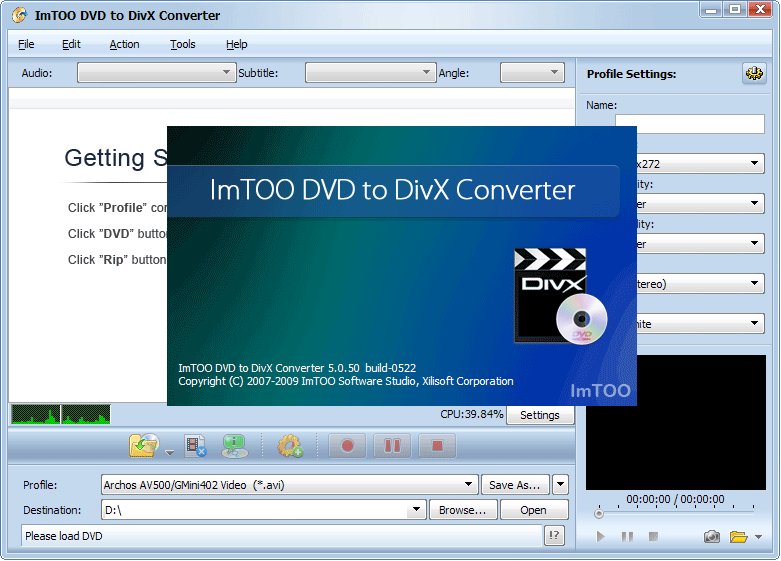Click the 00:00:00 / 00:00:00 time display
Viewport: 781px width, 561px height.
[x=675, y=499]
